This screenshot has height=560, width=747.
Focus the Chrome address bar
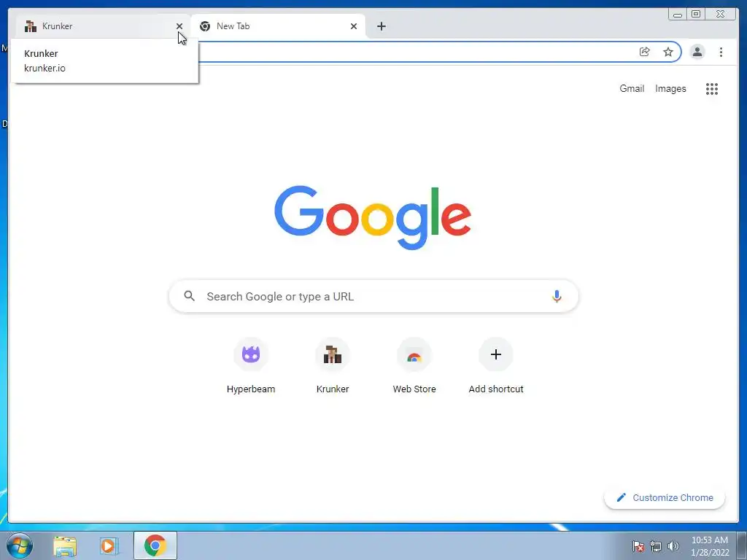click(x=414, y=52)
